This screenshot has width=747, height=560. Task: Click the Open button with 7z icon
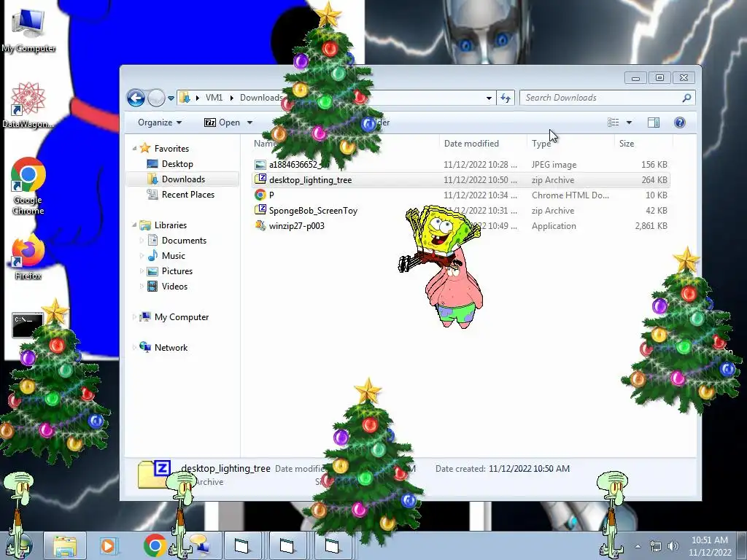point(222,122)
